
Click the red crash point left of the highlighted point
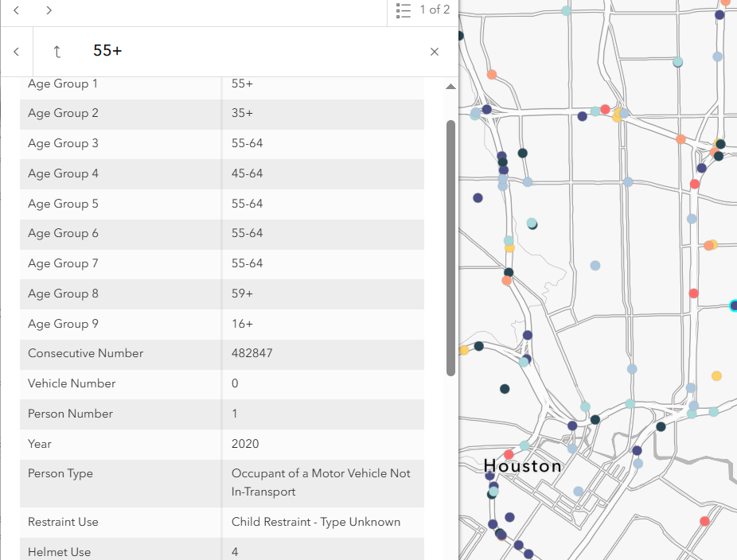pyautogui.click(x=693, y=294)
